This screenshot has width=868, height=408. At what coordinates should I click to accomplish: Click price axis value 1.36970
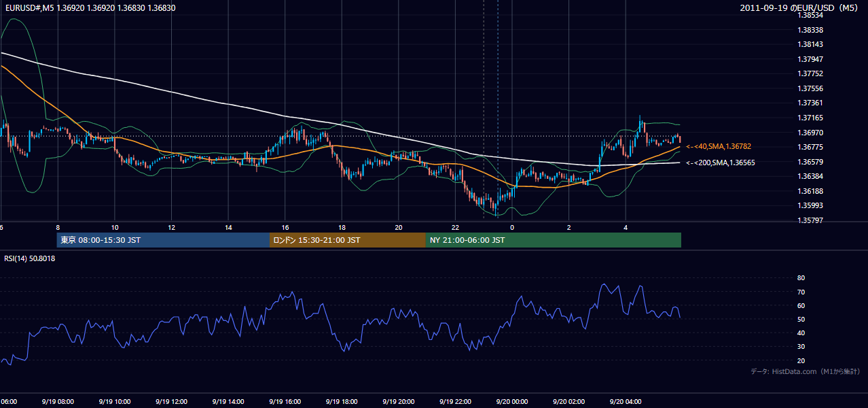point(810,133)
